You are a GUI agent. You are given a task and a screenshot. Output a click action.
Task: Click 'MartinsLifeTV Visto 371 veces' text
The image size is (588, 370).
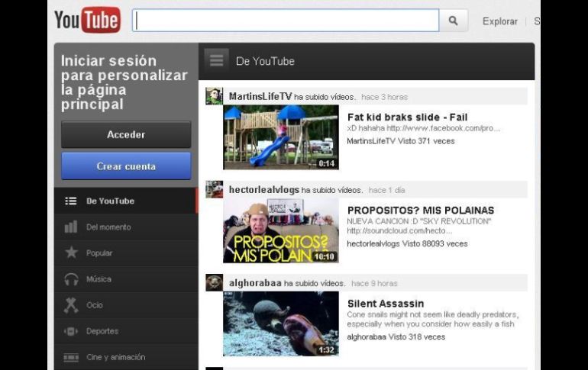pyautogui.click(x=400, y=141)
